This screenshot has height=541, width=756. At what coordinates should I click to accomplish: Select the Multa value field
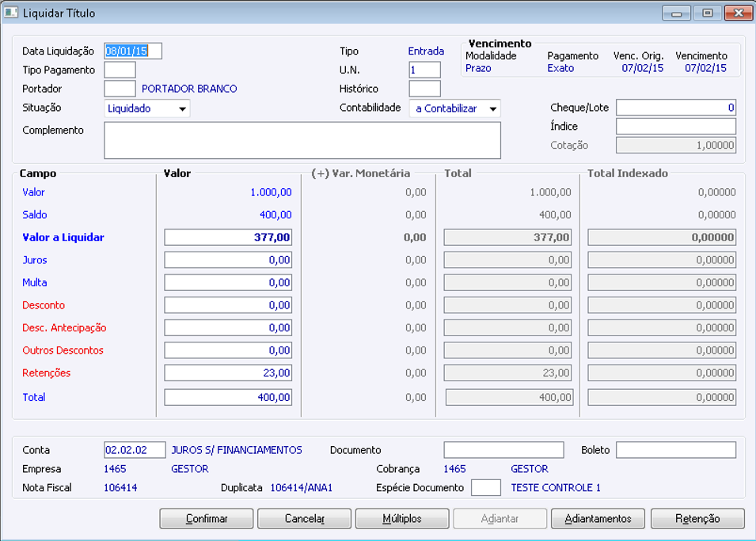point(228,282)
